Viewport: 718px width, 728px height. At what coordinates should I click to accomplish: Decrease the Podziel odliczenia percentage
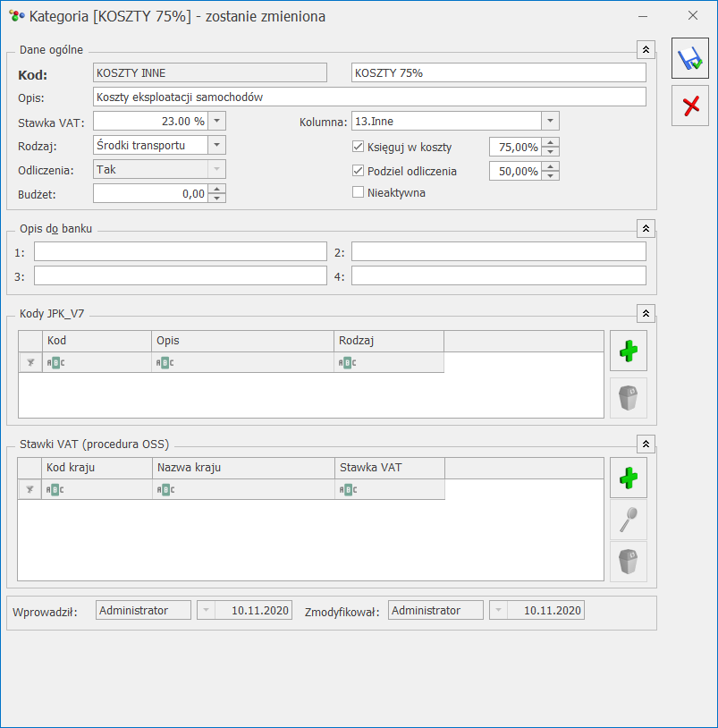[550, 175]
